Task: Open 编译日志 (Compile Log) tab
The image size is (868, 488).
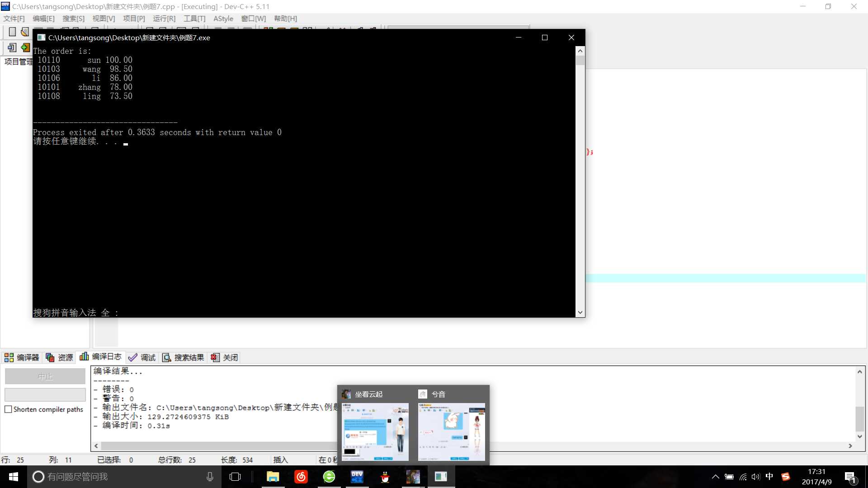Action: click(100, 357)
